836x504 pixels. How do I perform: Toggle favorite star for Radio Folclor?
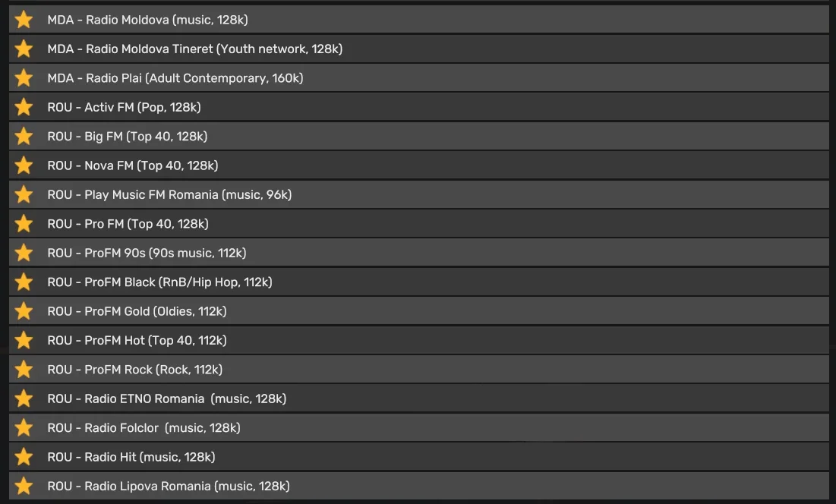(24, 428)
